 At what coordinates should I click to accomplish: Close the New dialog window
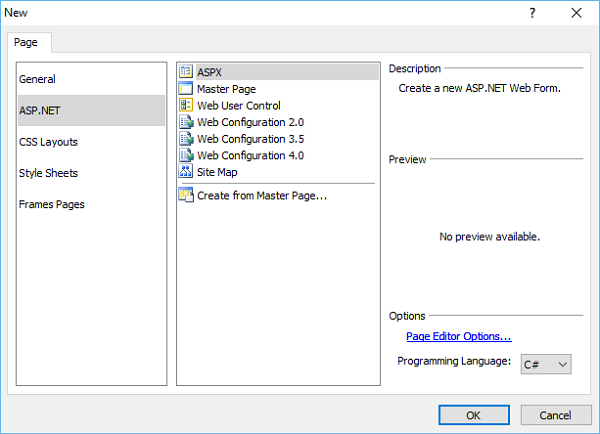point(576,13)
